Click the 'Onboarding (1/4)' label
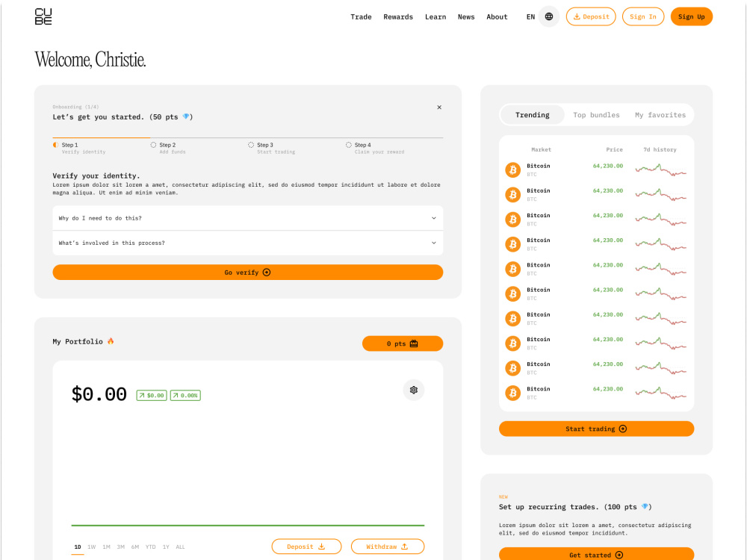 click(75, 107)
